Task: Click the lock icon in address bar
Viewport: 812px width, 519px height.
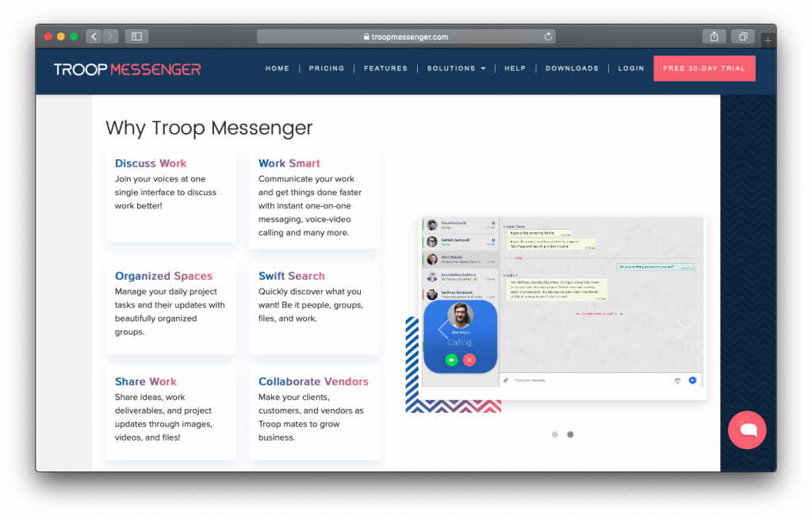Action: click(x=366, y=36)
